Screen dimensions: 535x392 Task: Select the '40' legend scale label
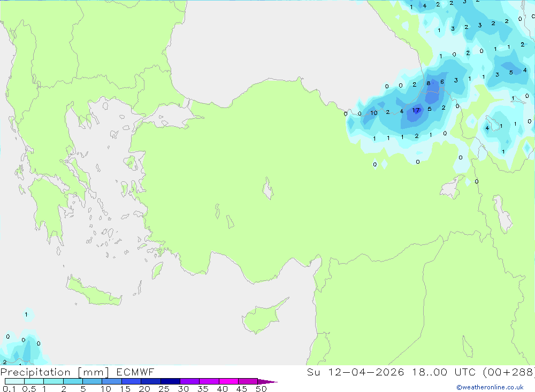(x=223, y=389)
